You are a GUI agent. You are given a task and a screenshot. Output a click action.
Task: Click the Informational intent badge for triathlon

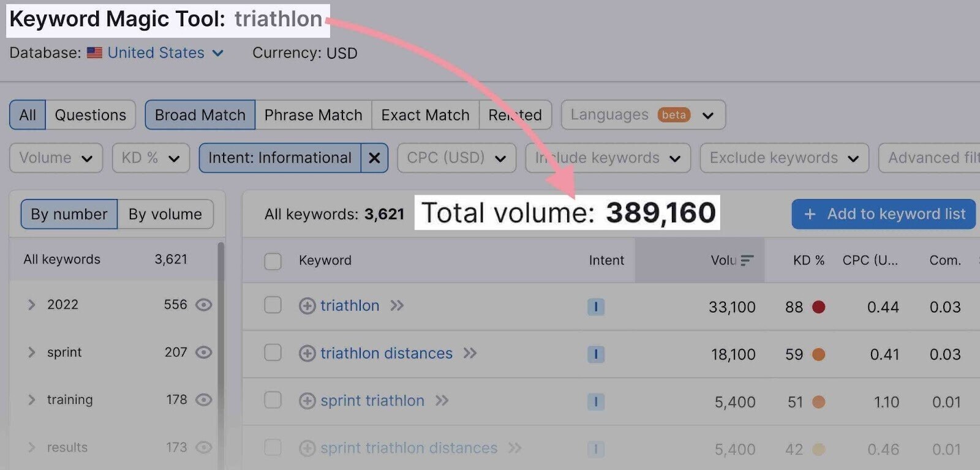[596, 307]
